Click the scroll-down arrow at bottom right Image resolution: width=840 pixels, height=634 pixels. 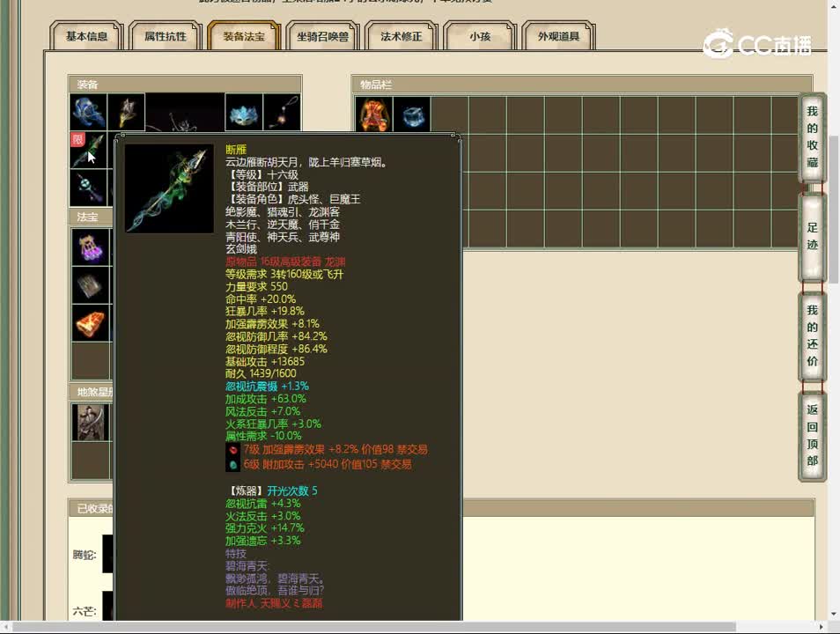[834, 614]
